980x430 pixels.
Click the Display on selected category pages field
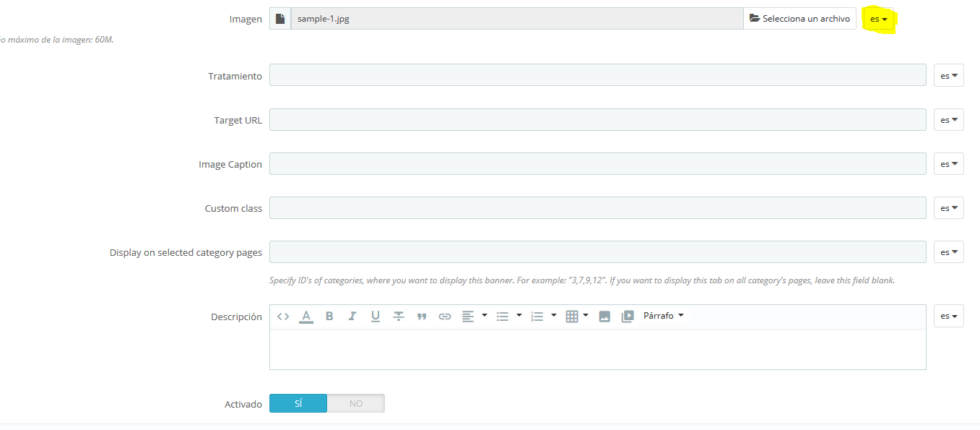pos(598,252)
